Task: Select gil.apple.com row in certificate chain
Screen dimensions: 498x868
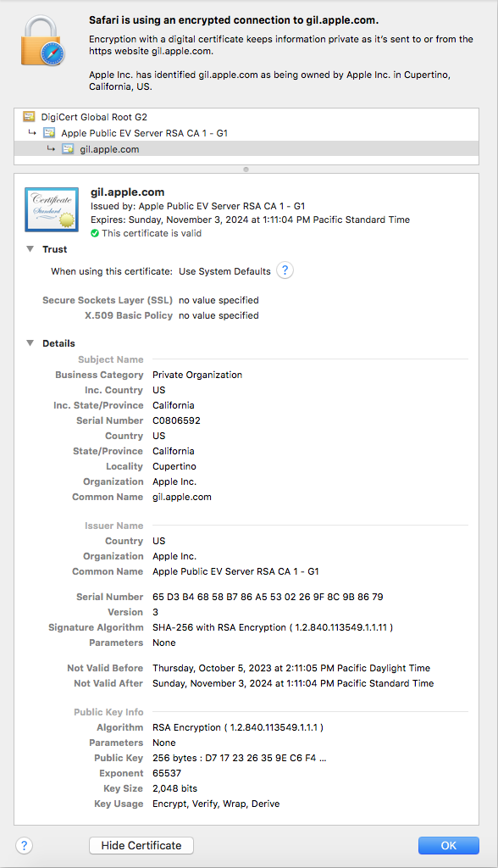Action: point(246,149)
